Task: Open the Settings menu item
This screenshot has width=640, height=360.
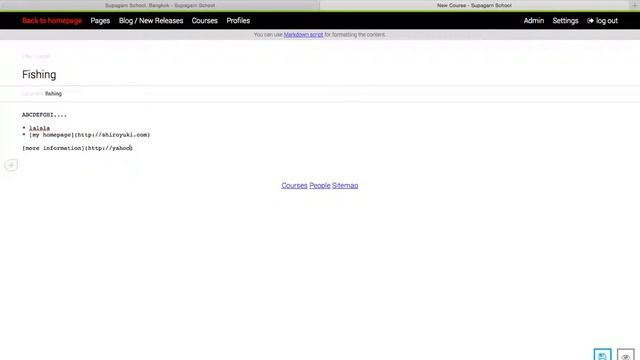Action: click(565, 21)
